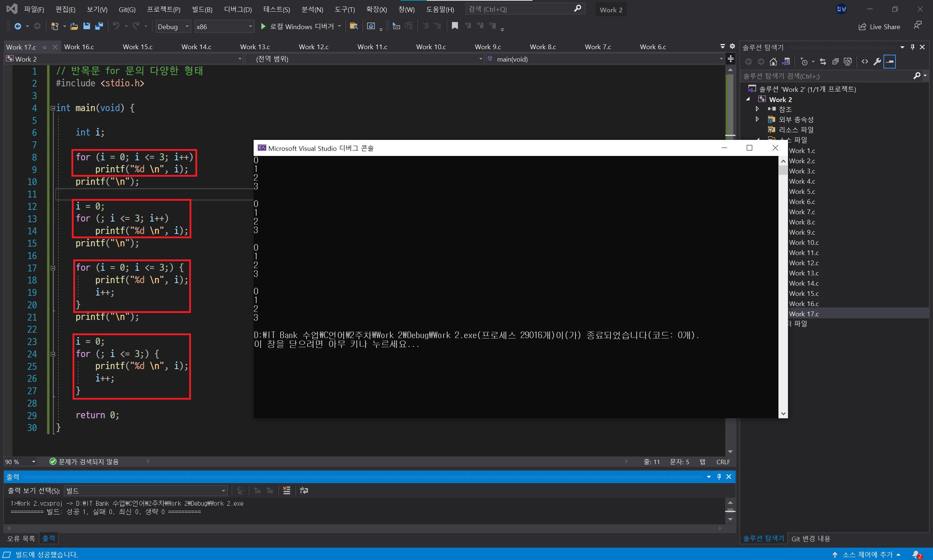Image resolution: width=933 pixels, height=560 pixels.
Task: Select Work 10.c in Solution Explorer
Action: tap(804, 243)
